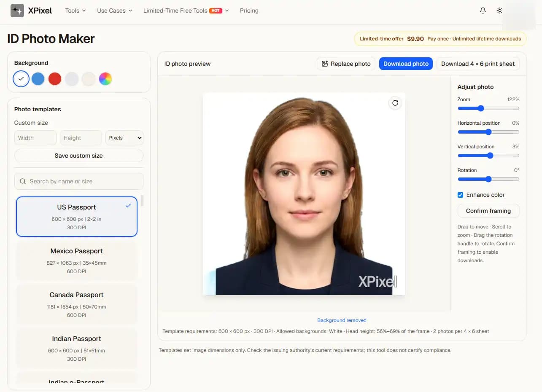
Task: Expand the Use Cases menu
Action: point(114,11)
